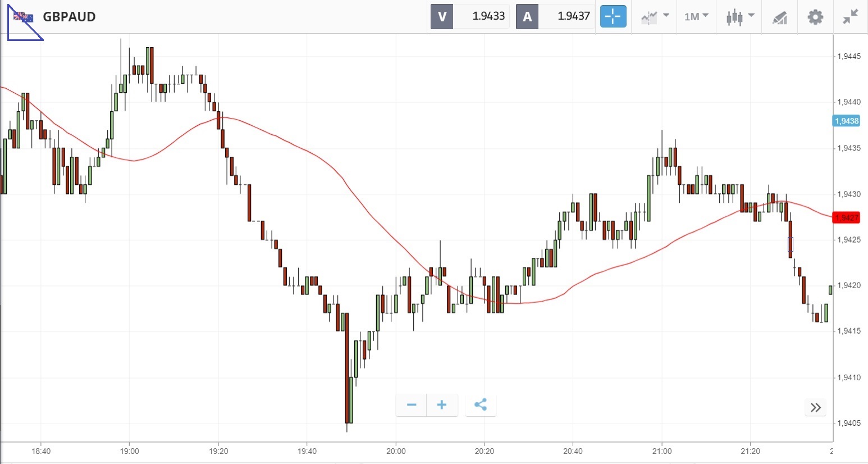The image size is (868, 464).
Task: Zoom out with the minus button
Action: coord(412,405)
